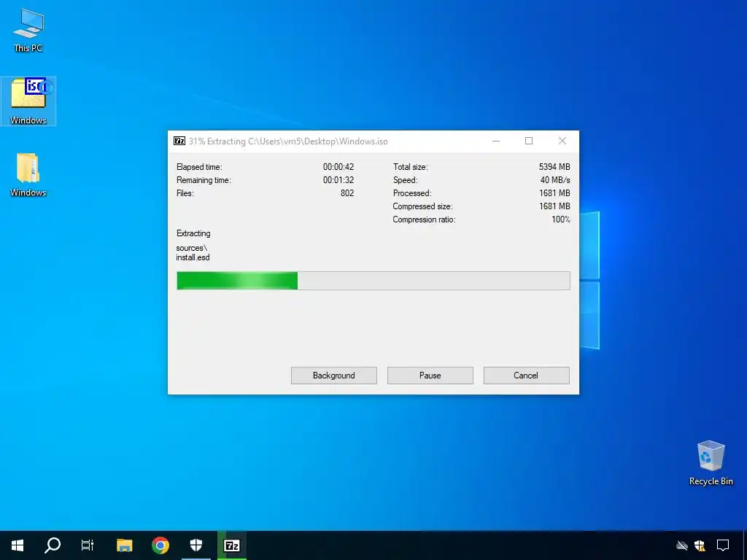Screen dimensions: 747x560
Task: Click the 'Elapsed time:' label
Action: coord(199,167)
